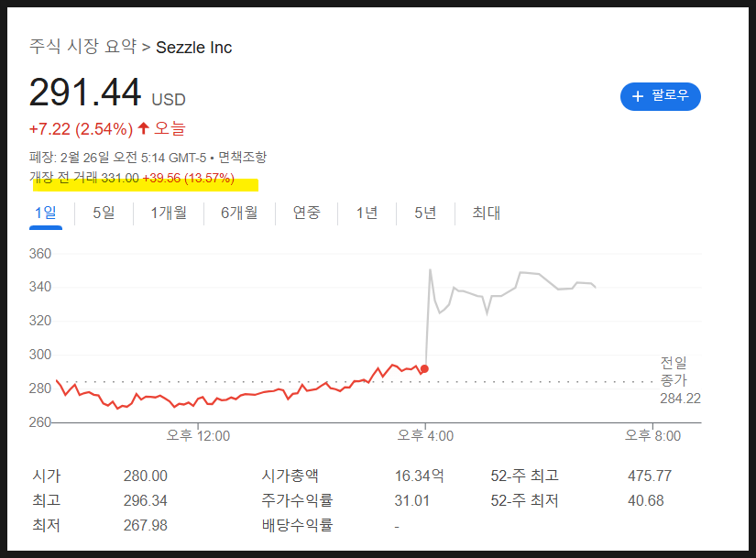Click the 전일 종가 284.22 label
This screenshot has width=756, height=558.
coord(679,380)
